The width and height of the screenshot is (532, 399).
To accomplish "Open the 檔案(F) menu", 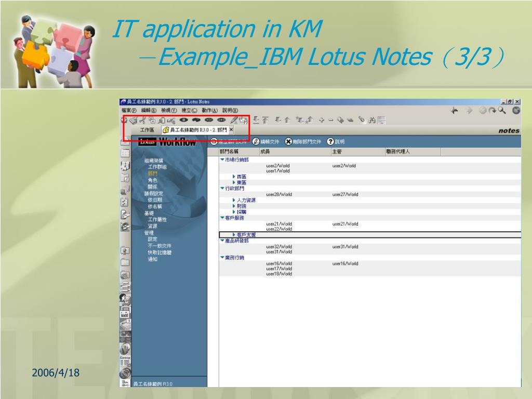I will click(129, 110).
